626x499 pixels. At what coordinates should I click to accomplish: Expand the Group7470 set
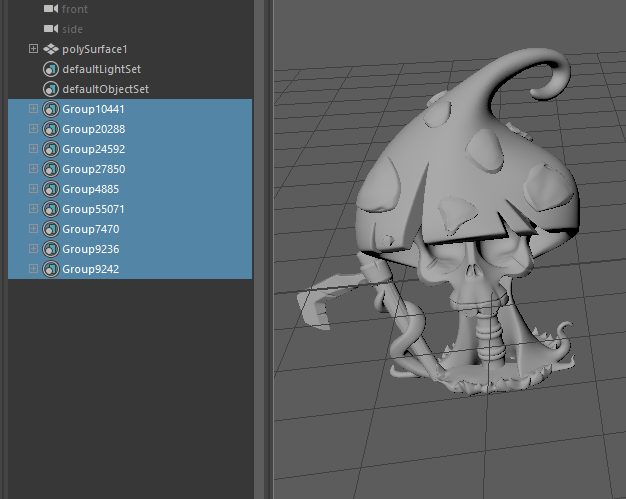(34, 228)
